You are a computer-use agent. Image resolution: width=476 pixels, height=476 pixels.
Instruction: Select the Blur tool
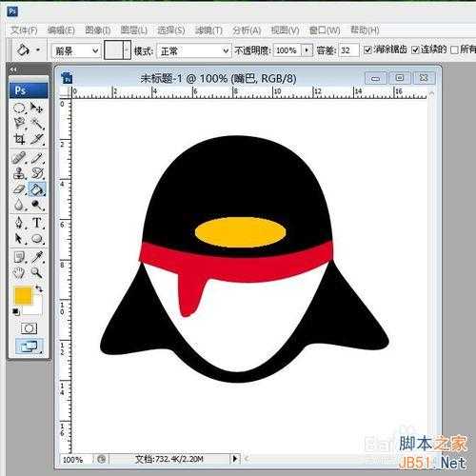[19, 205]
